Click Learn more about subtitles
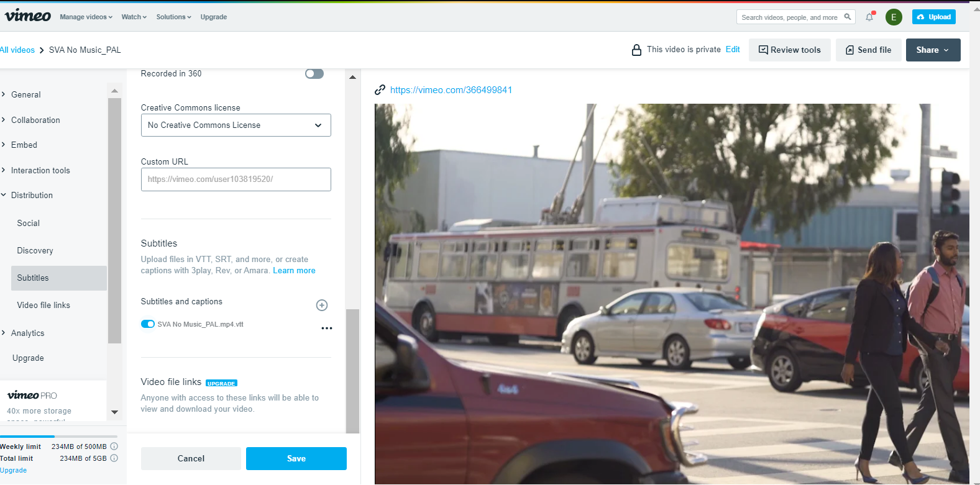Screen dimensions: 980x485 [x=294, y=270]
